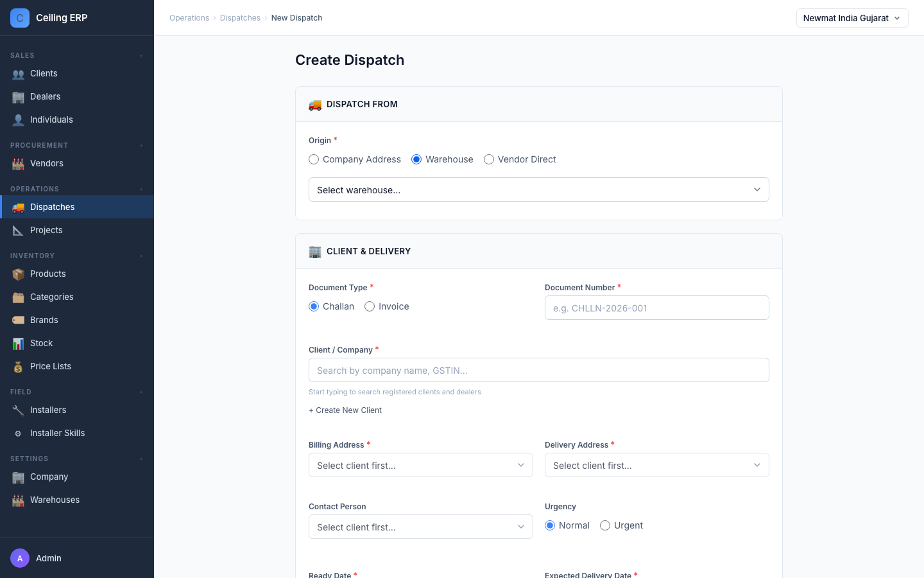Click the Vendors sidebar item
This screenshot has height=578, width=924.
tap(77, 163)
